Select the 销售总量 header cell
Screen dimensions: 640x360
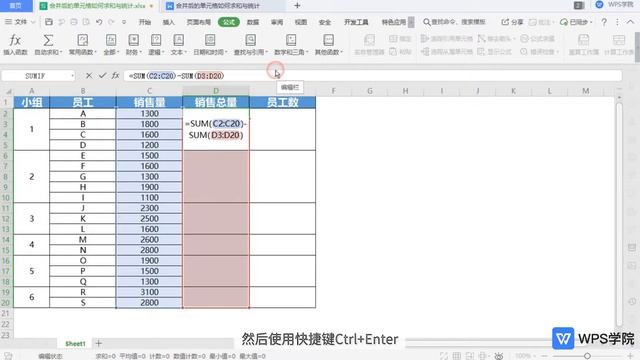pyautogui.click(x=216, y=102)
